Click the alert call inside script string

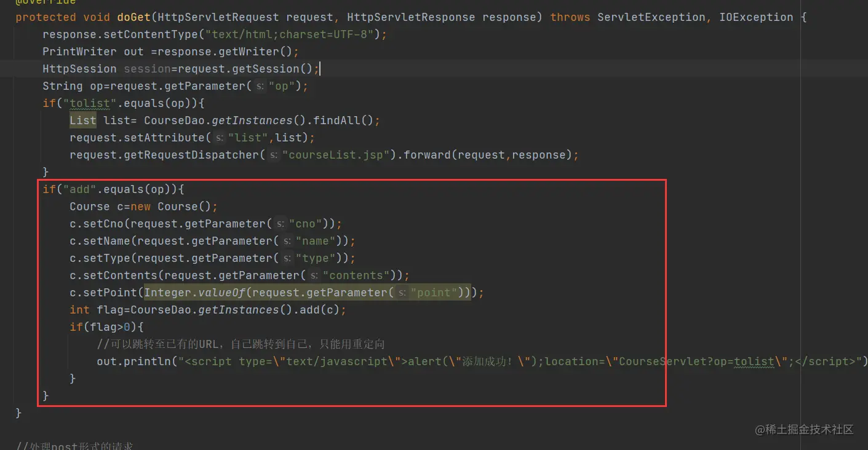click(x=424, y=361)
